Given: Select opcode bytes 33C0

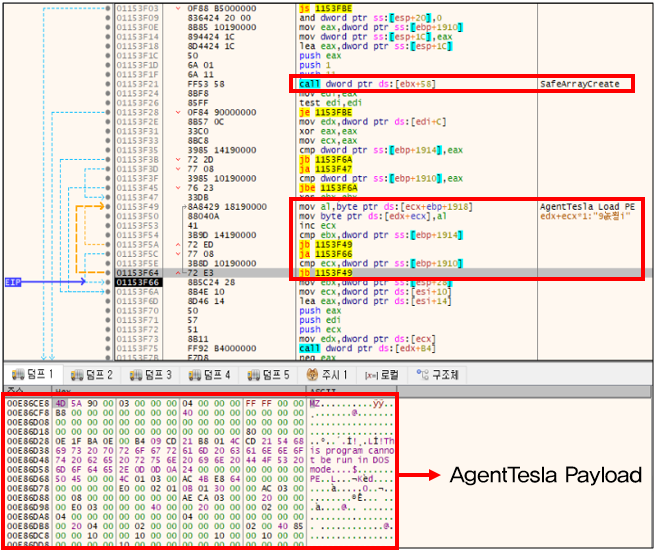Looking at the screenshot, I should coord(198,131).
